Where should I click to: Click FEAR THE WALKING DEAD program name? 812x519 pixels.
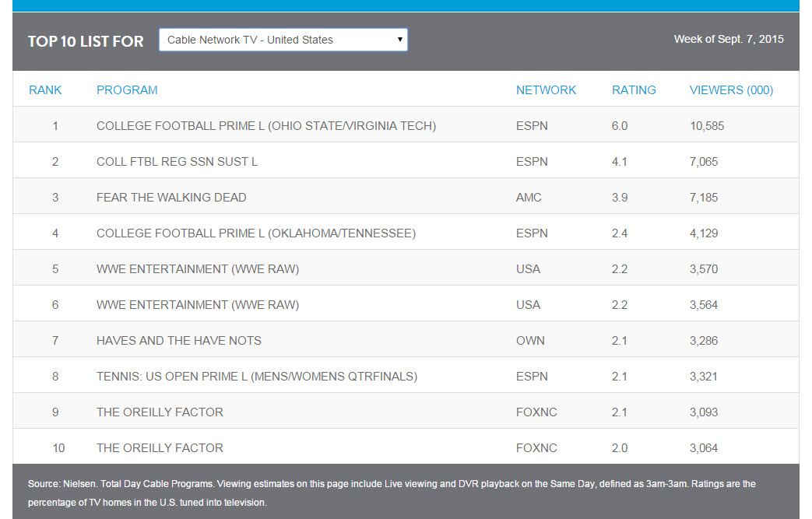pyautogui.click(x=171, y=197)
